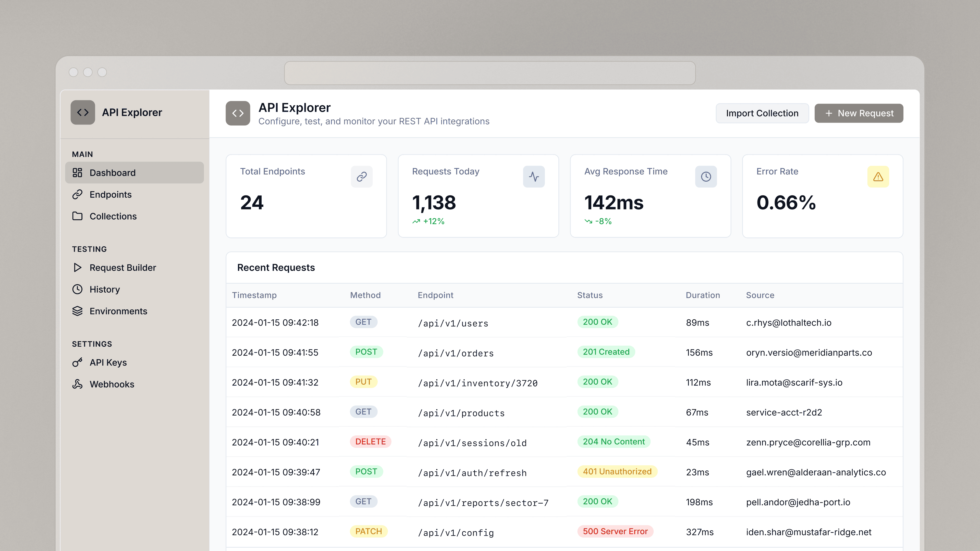Click the browser address bar
The height and width of the screenshot is (551, 980).
tap(490, 73)
